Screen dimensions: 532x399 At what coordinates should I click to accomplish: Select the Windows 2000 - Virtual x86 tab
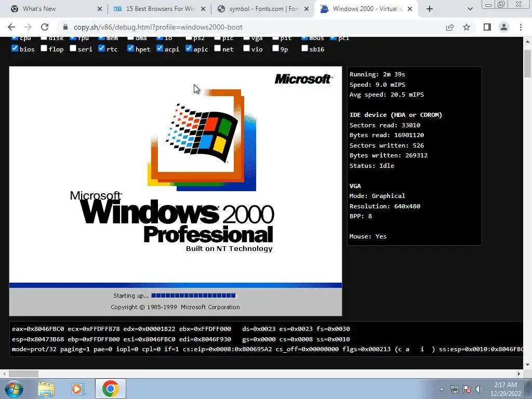click(367, 9)
